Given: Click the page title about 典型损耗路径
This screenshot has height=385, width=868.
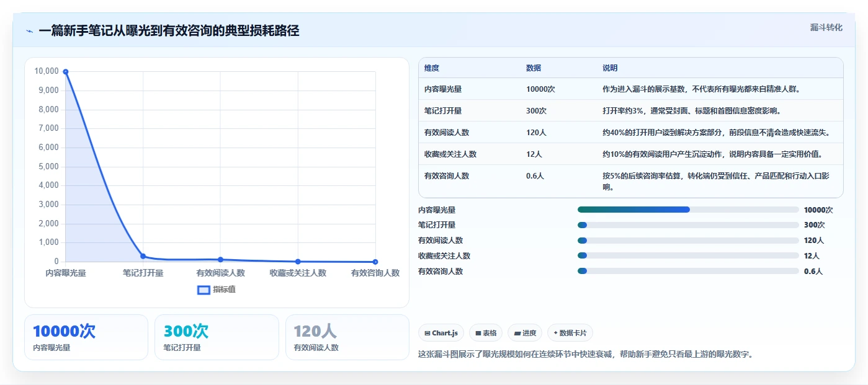Looking at the screenshot, I should click(169, 31).
